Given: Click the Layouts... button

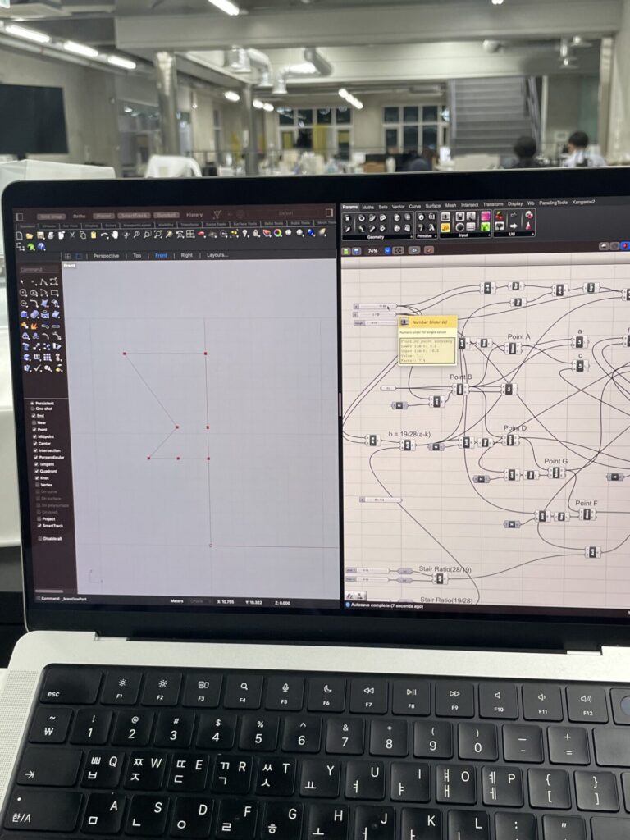Looking at the screenshot, I should 217,255.
